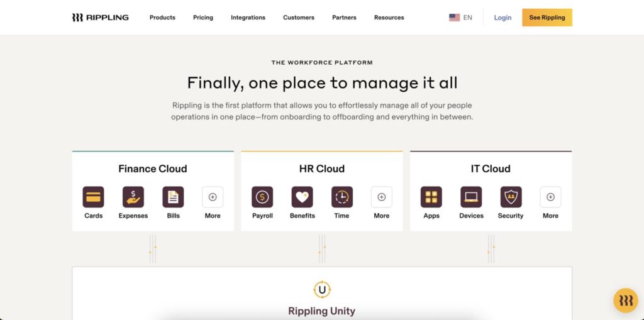Select the Devices laptop icon
Image resolution: width=644 pixels, height=320 pixels.
point(471,197)
